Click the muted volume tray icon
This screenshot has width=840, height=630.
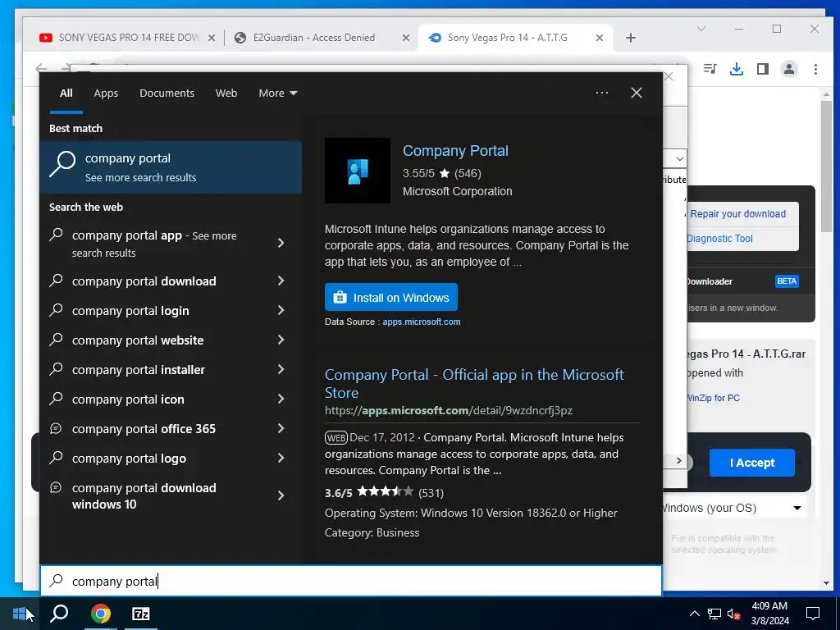[734, 614]
